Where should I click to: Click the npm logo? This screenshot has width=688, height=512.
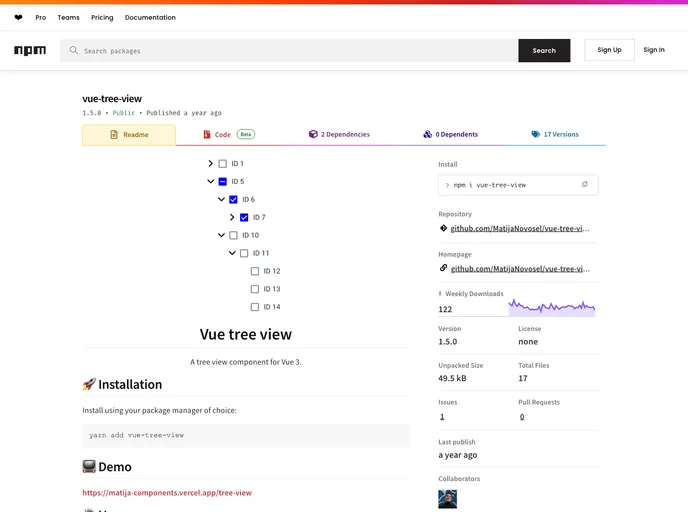click(x=30, y=50)
